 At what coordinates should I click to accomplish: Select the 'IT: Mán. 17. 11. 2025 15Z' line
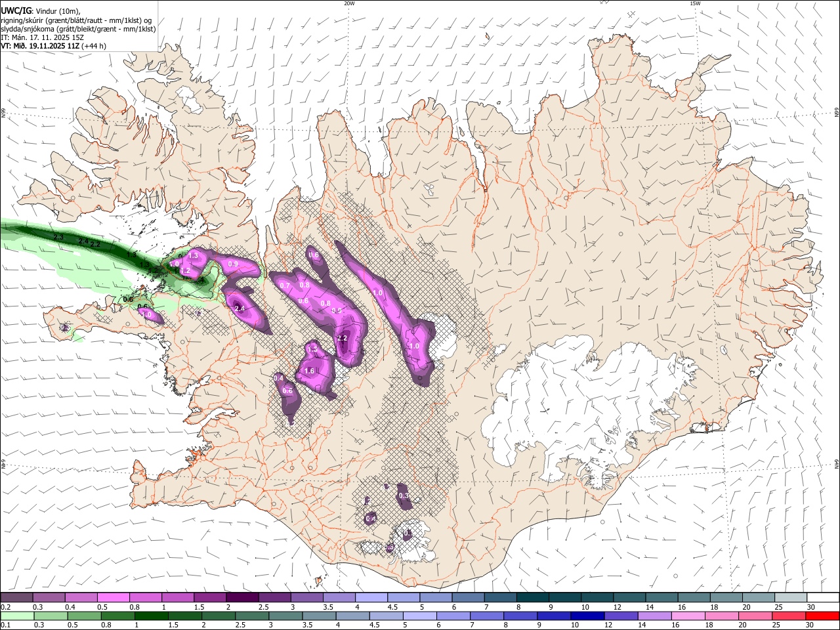pos(42,37)
